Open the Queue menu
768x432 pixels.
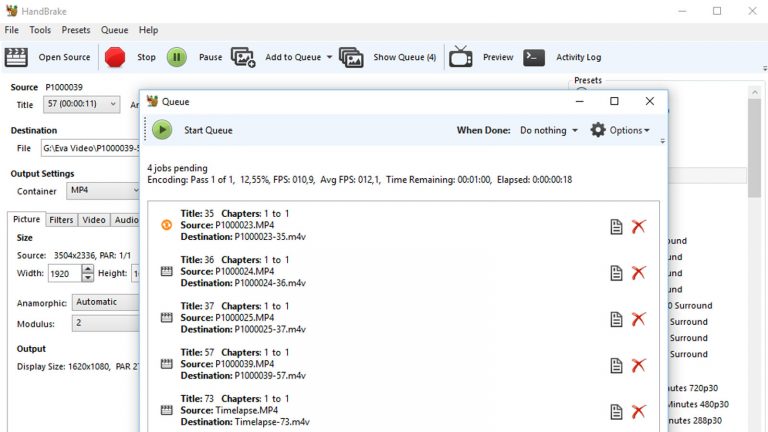[x=115, y=30]
